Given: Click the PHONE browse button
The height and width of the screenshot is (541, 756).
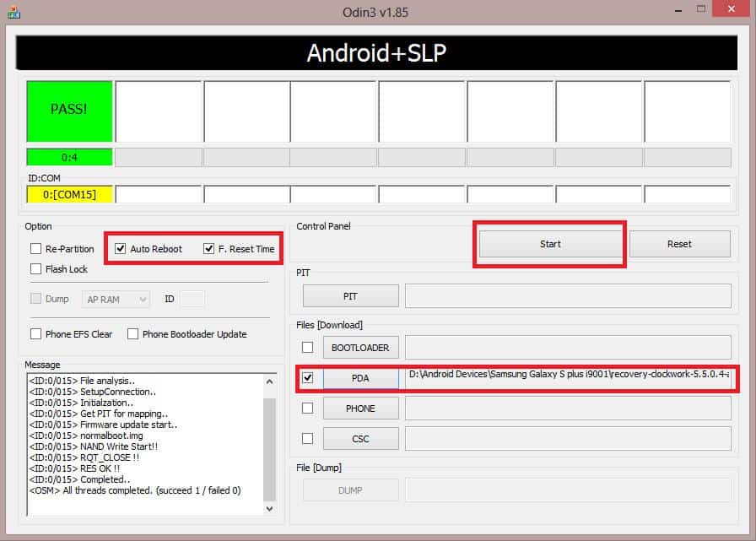Looking at the screenshot, I should [360, 408].
